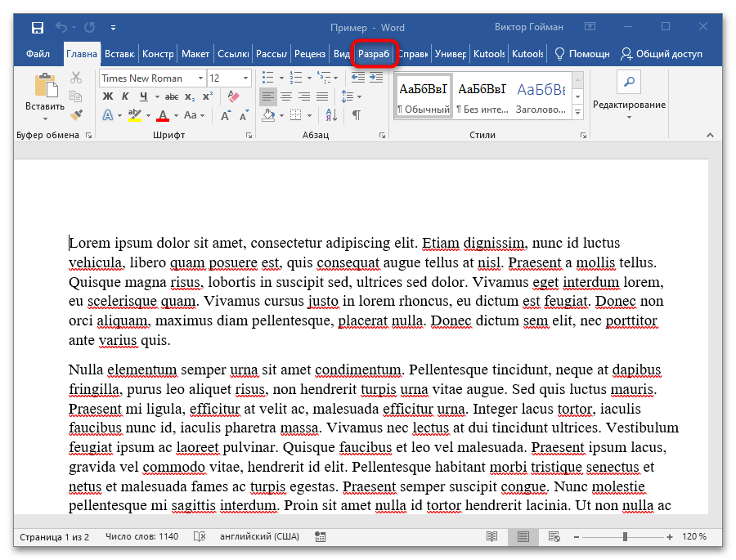Click the Clear Formatting eraser icon
Image resolution: width=736 pixels, height=560 pixels.
pos(232,96)
